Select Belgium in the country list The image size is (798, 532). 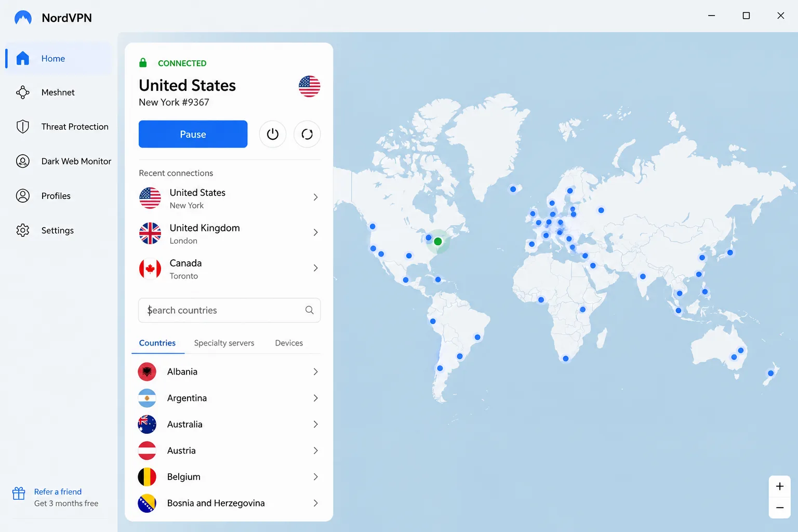pyautogui.click(x=229, y=477)
